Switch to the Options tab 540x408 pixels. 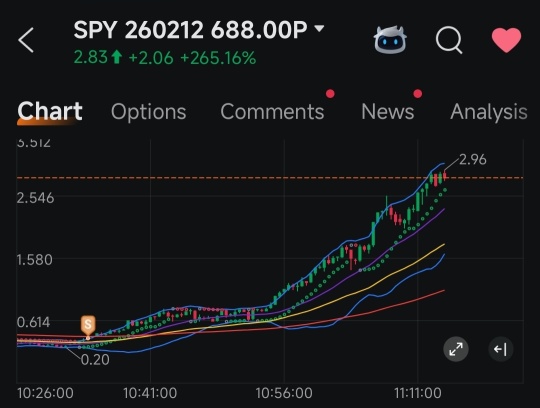coord(148,112)
